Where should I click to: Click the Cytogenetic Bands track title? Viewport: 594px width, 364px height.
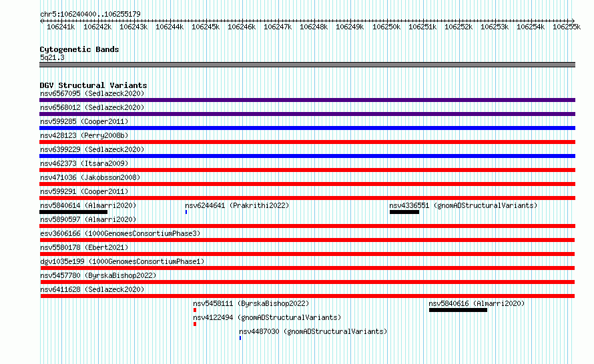79,49
